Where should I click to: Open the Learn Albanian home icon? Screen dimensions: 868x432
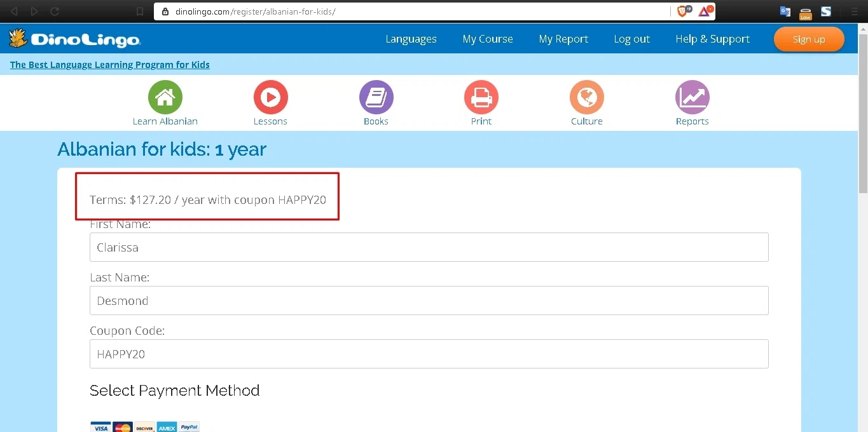point(165,97)
